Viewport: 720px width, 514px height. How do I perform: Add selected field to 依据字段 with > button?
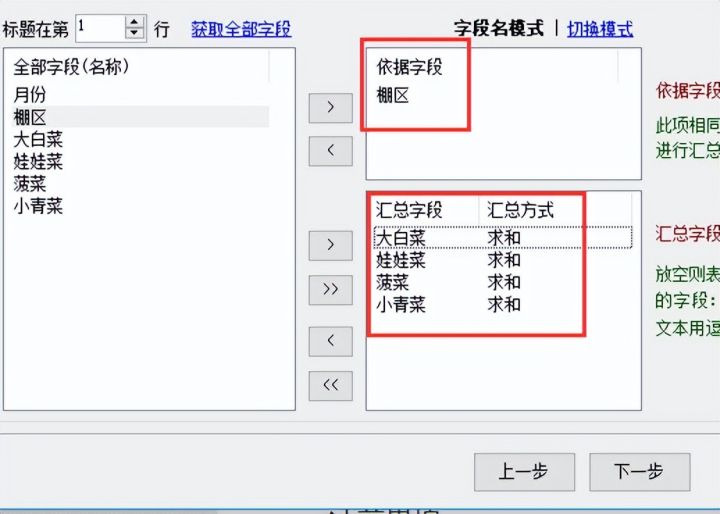coord(331,108)
